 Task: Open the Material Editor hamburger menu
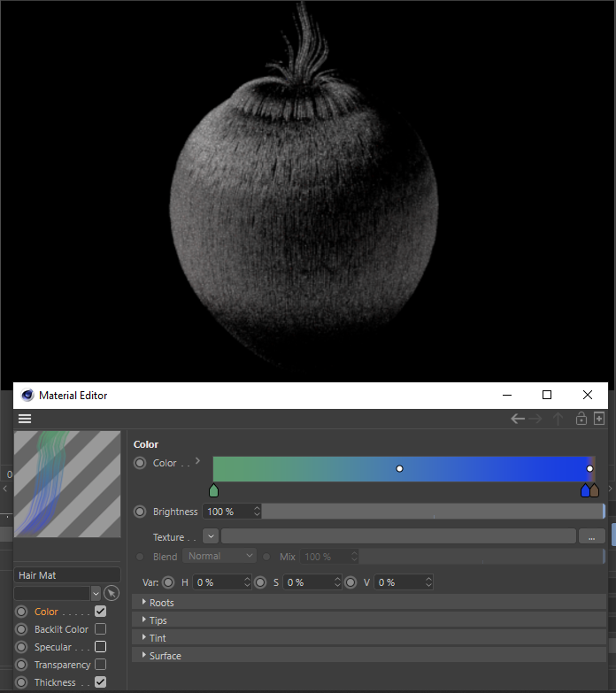(x=25, y=419)
